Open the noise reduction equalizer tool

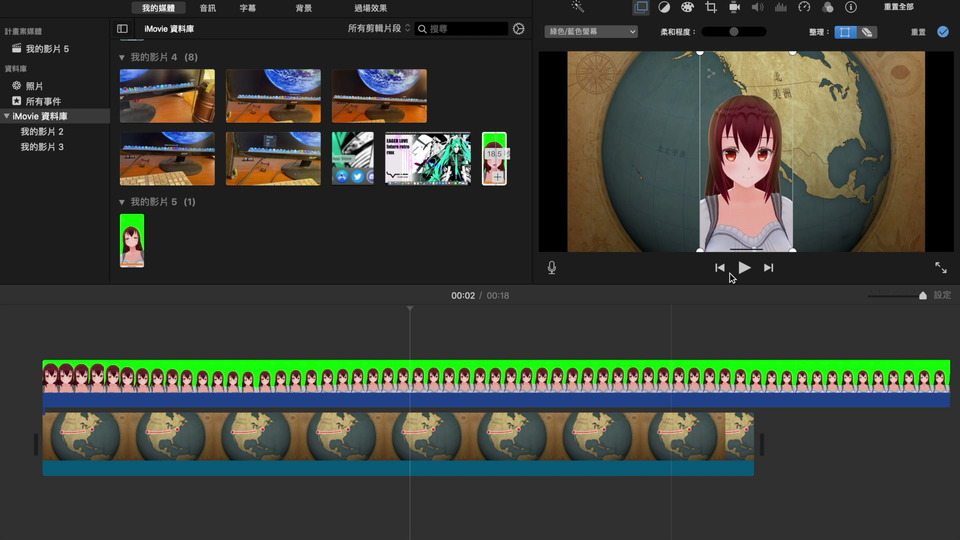781,7
